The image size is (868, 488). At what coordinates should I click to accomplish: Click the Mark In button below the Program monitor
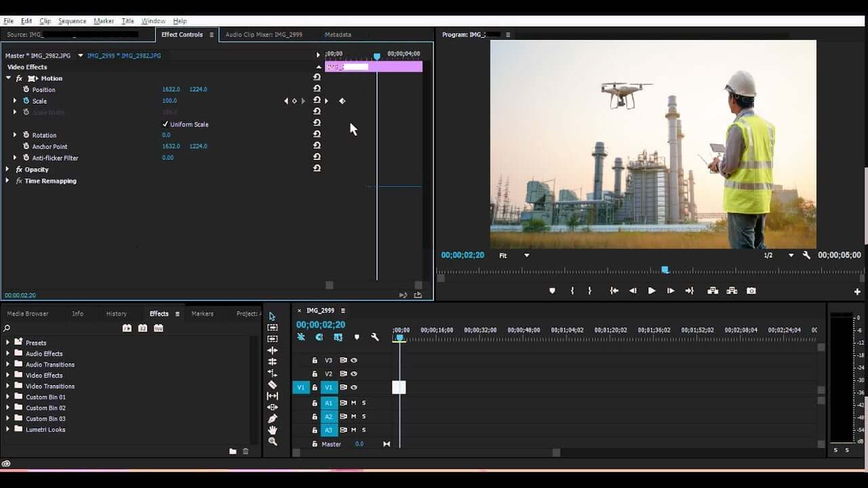[x=572, y=290]
